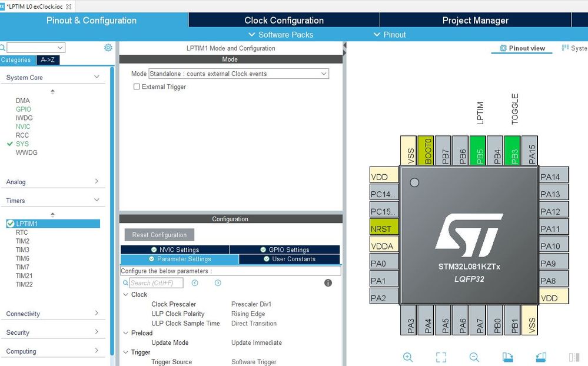Switch to the A->Z list tab

(48, 59)
